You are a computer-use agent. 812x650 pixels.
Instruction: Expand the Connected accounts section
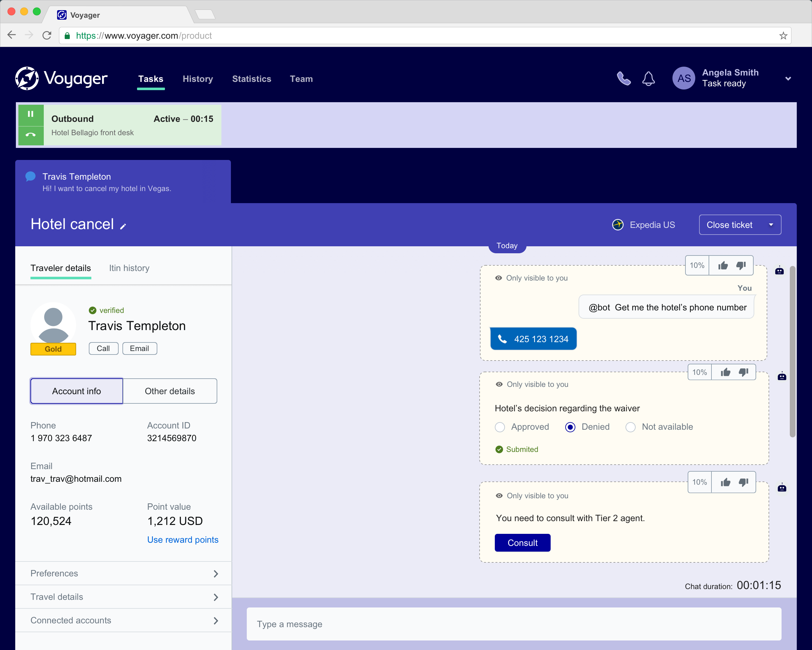click(123, 620)
